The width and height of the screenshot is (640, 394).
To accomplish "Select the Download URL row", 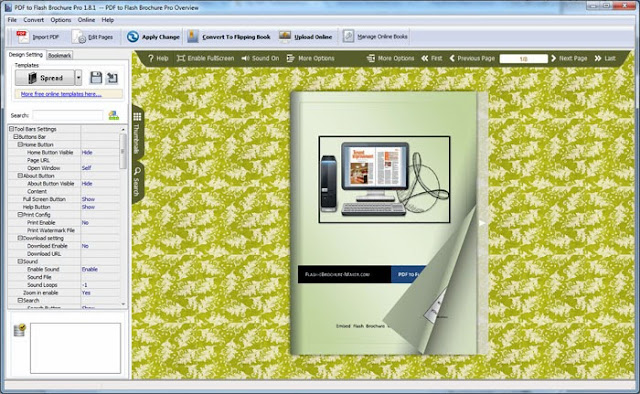I will tap(64, 254).
